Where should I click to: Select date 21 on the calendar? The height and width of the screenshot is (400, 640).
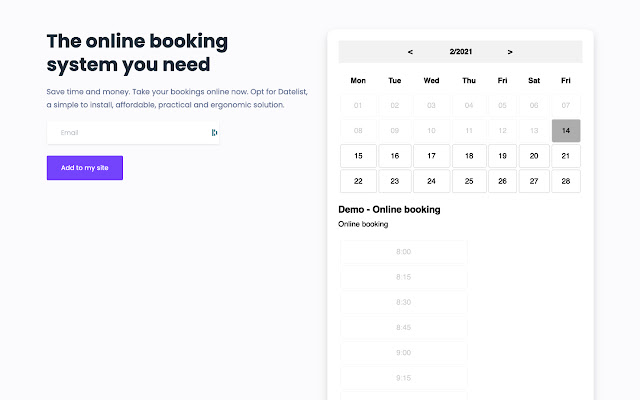tap(566, 156)
